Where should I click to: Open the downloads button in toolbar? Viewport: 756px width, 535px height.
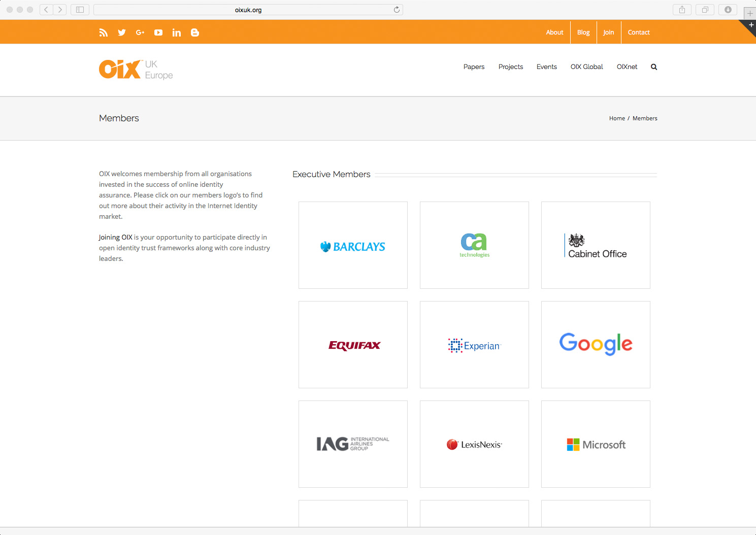pyautogui.click(x=728, y=10)
